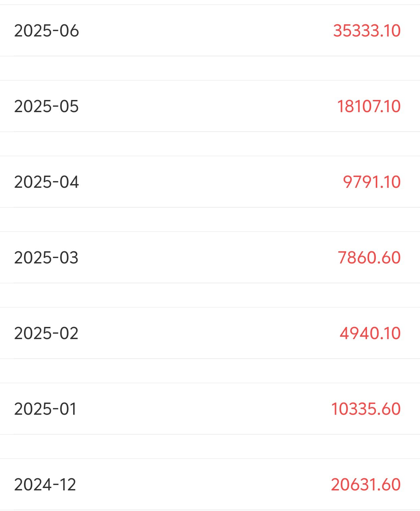
Task: Open the 2024-12 date entry
Action: [x=45, y=484]
